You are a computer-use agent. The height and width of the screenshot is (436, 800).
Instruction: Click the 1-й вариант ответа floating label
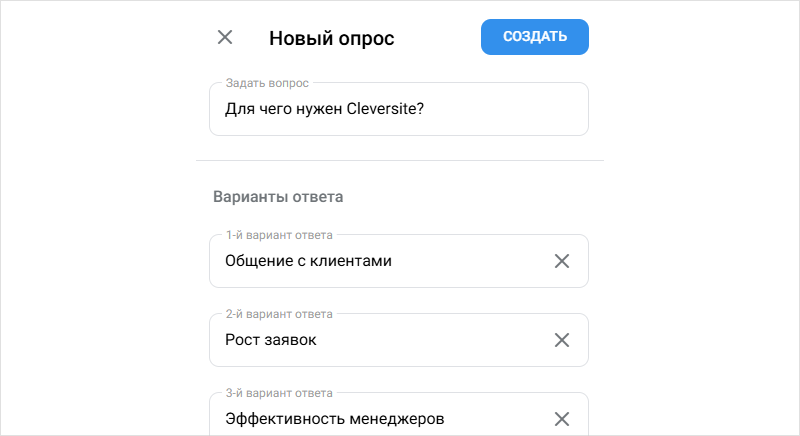(x=279, y=235)
